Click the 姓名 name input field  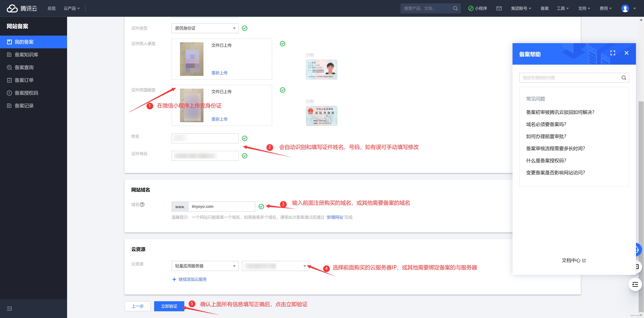tap(205, 138)
